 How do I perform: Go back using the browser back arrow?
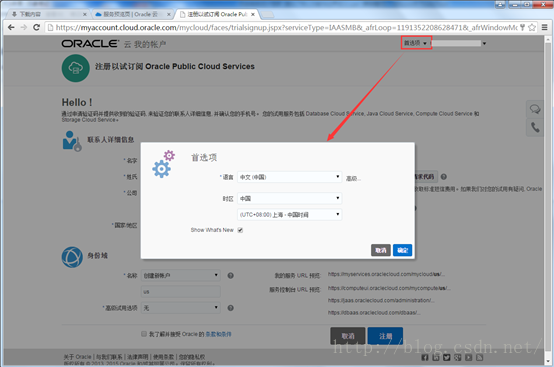pyautogui.click(x=11, y=27)
